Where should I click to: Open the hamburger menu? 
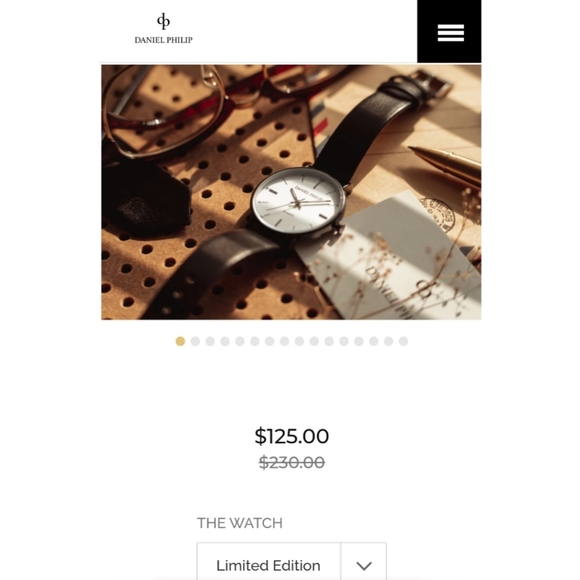click(x=449, y=31)
